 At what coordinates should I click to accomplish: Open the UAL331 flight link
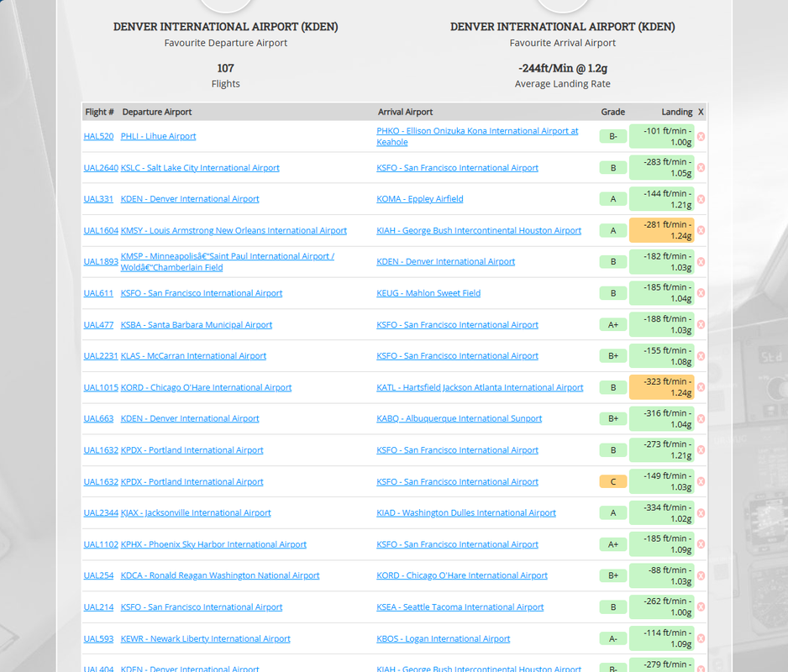pos(98,199)
